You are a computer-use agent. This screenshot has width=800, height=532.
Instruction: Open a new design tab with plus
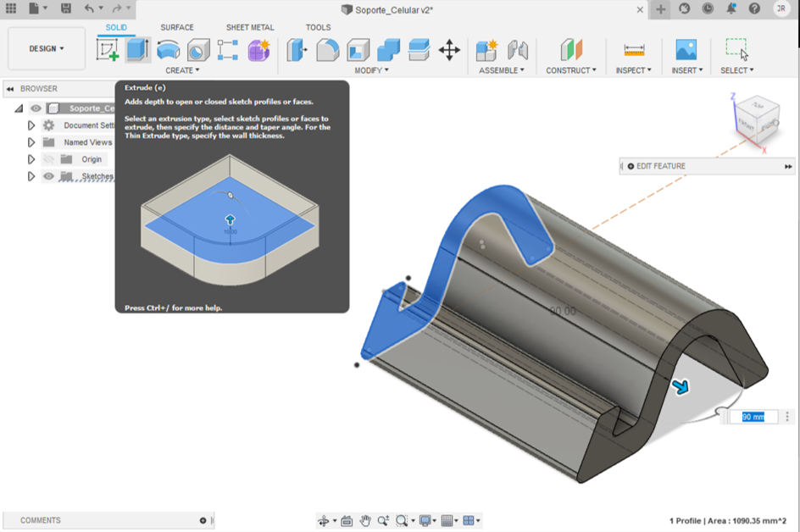pyautogui.click(x=661, y=9)
